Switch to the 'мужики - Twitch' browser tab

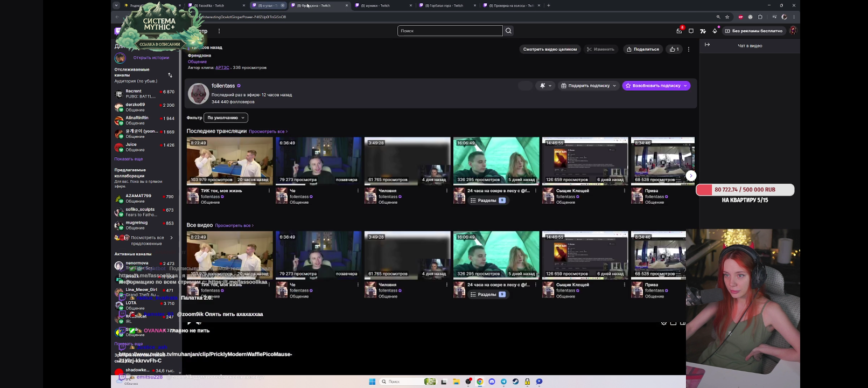[382, 5]
